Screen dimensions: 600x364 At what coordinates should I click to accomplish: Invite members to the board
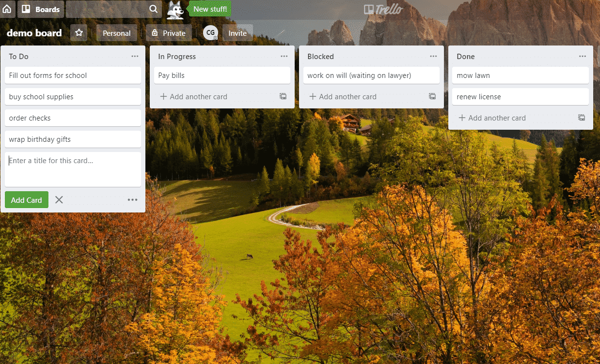[x=237, y=33]
